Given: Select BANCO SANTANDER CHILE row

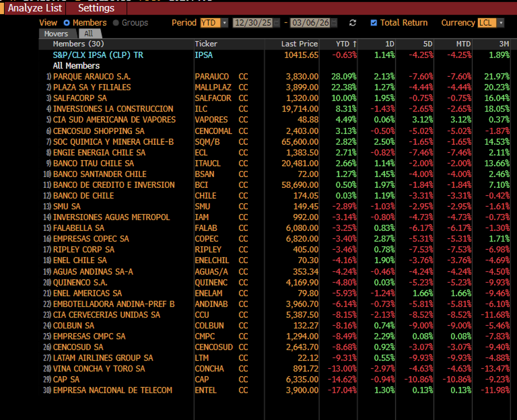Looking at the screenshot, I should point(275,174).
